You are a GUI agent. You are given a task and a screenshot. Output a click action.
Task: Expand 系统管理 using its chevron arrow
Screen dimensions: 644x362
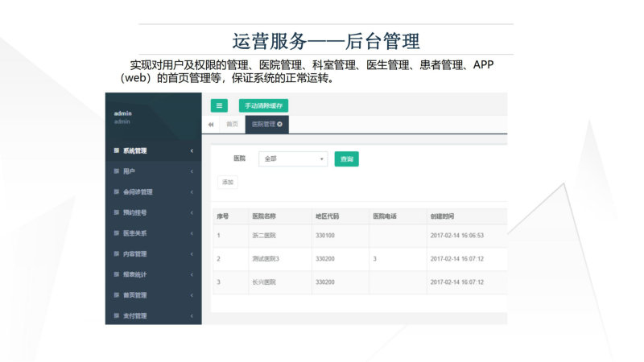(192, 150)
